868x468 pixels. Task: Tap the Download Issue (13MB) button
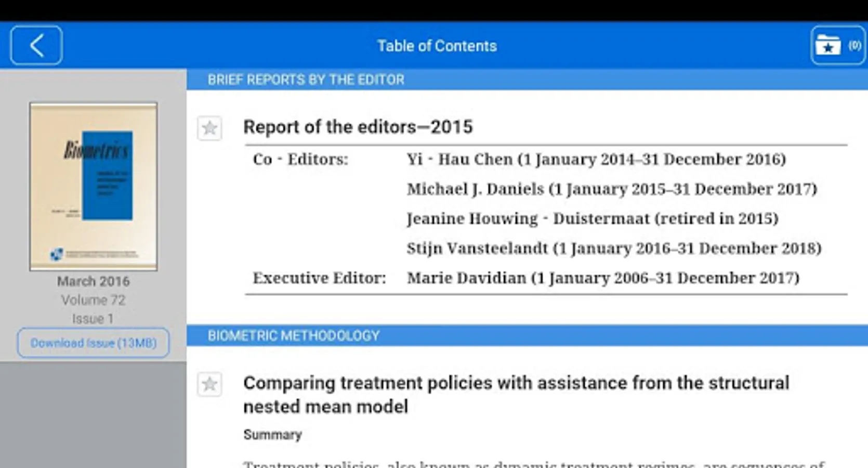[x=94, y=343]
